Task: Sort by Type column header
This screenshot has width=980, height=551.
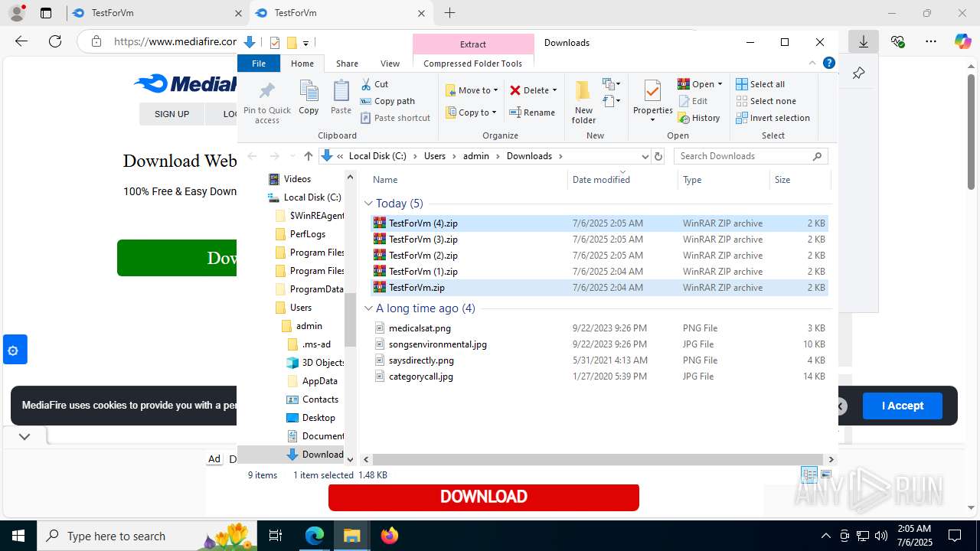Action: 724,180
